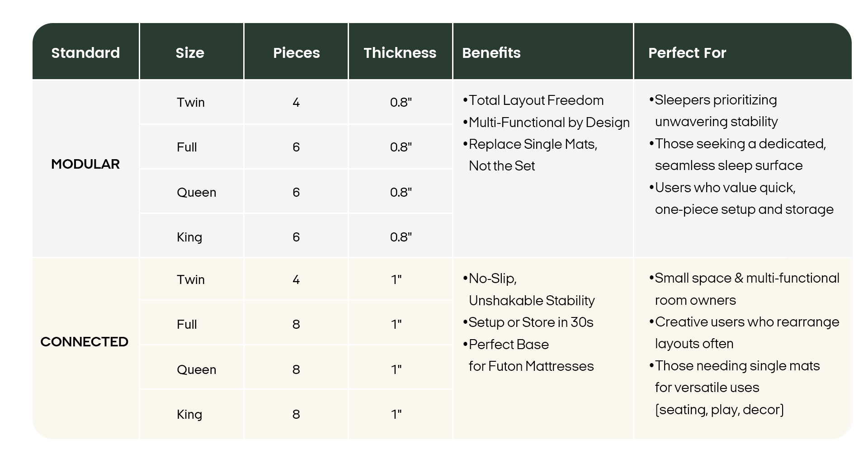
Task: Click the Standard column header
Action: pyautogui.click(x=85, y=53)
